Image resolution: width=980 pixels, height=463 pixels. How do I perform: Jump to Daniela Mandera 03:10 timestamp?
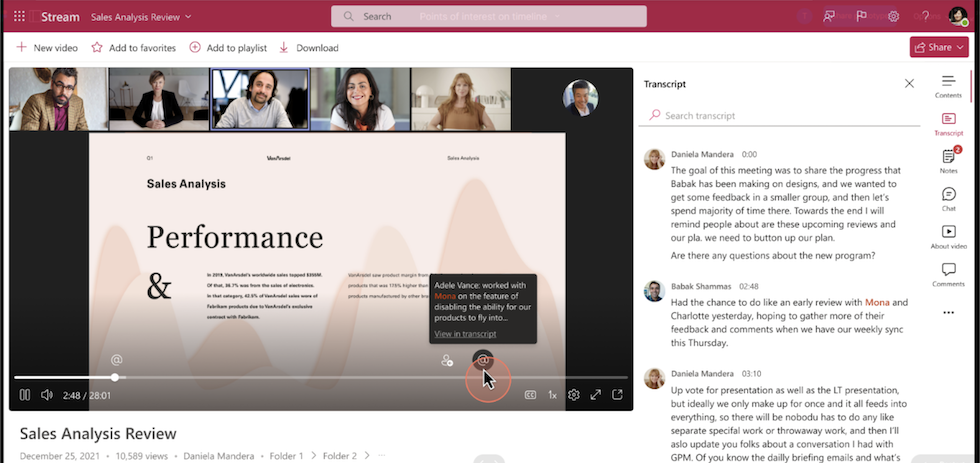(751, 374)
